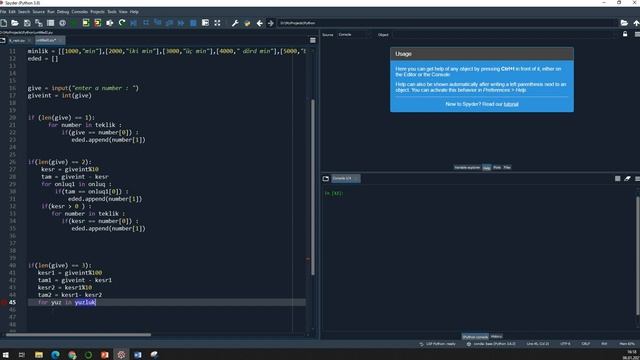The width and height of the screenshot is (640, 360).
Task: Open PYTHONPATH manager python icon
Action: coord(247,23)
